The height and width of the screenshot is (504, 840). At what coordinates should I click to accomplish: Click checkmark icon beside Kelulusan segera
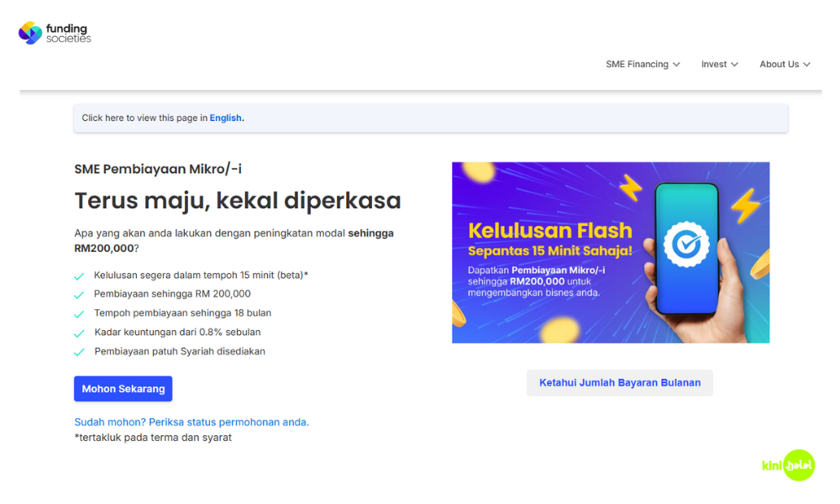(x=79, y=276)
